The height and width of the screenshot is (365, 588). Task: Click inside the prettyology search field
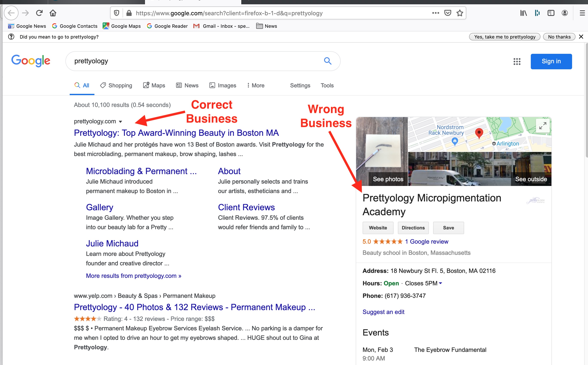point(193,61)
